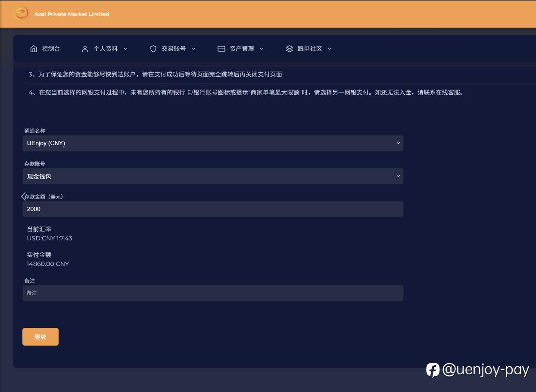The height and width of the screenshot is (392, 536).
Task: Open the 跟单社区 menu
Action: click(309, 49)
